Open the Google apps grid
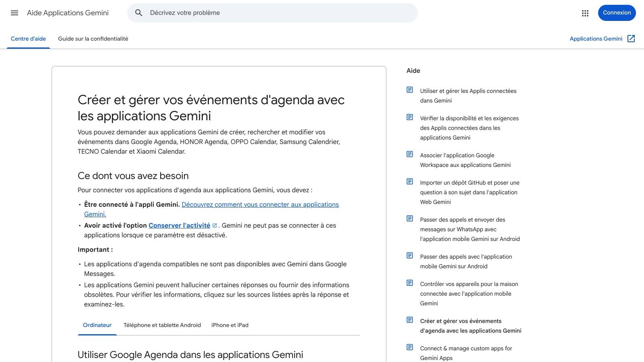The width and height of the screenshot is (644, 362). (x=585, y=13)
